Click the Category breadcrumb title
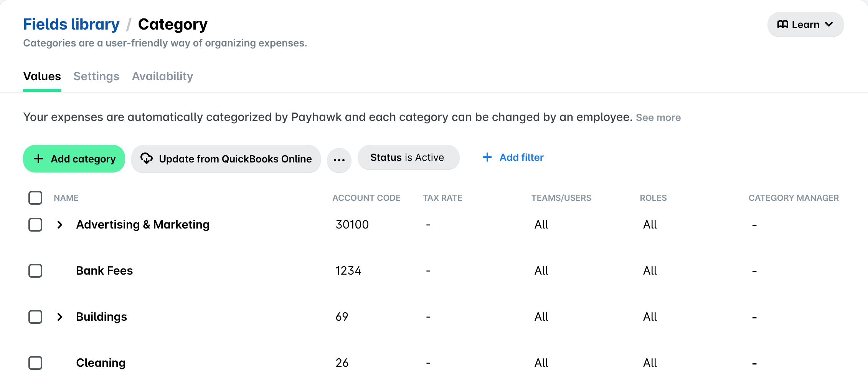 173,25
